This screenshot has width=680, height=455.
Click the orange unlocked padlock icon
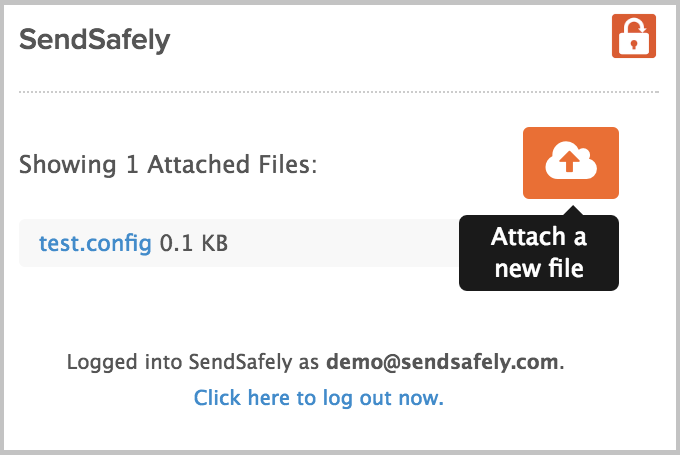(634, 36)
